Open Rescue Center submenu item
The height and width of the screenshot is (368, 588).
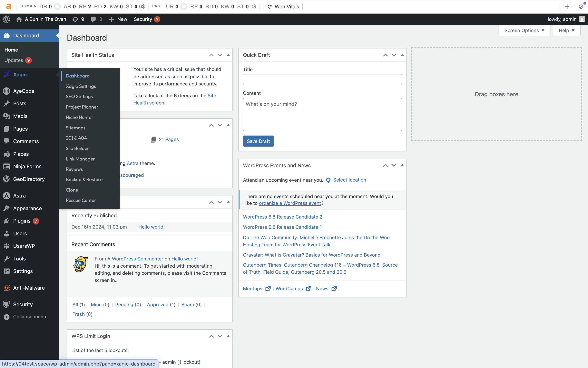(81, 200)
